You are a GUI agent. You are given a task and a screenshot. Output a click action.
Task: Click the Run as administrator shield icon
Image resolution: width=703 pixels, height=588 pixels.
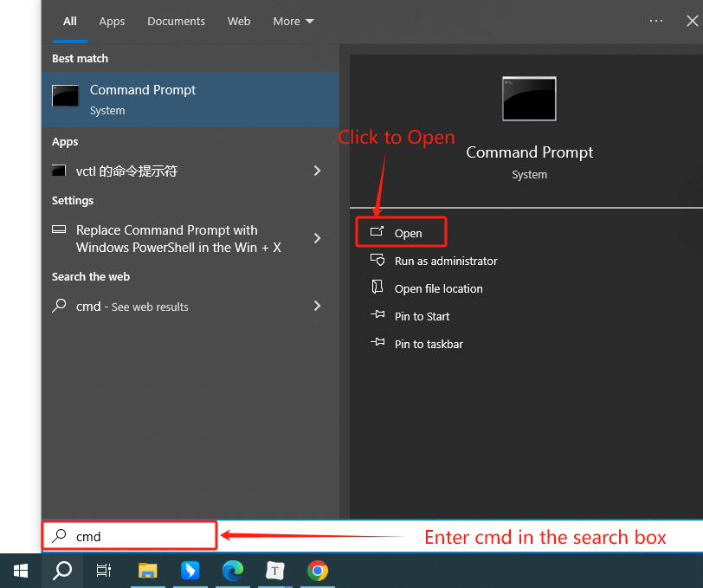tap(377, 260)
